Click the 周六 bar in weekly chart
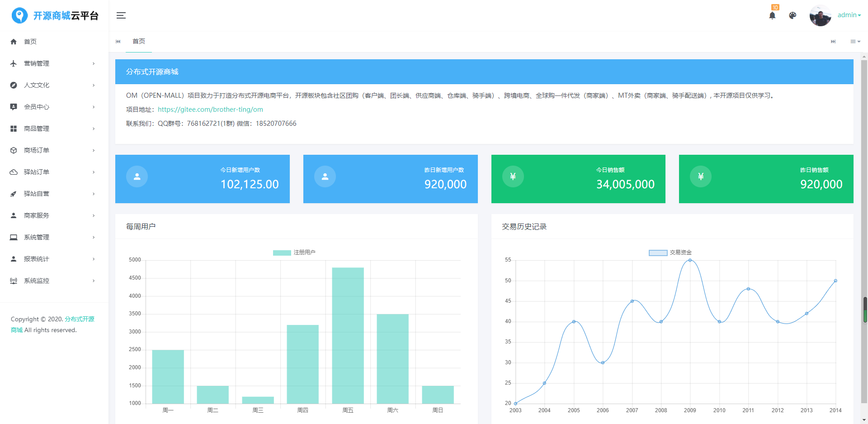The width and height of the screenshot is (868, 424). (392, 359)
